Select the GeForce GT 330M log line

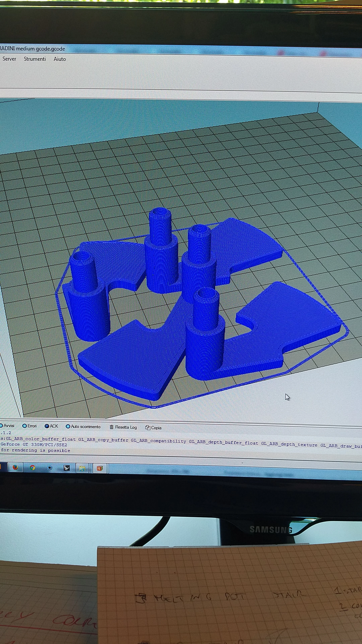pyautogui.click(x=34, y=444)
